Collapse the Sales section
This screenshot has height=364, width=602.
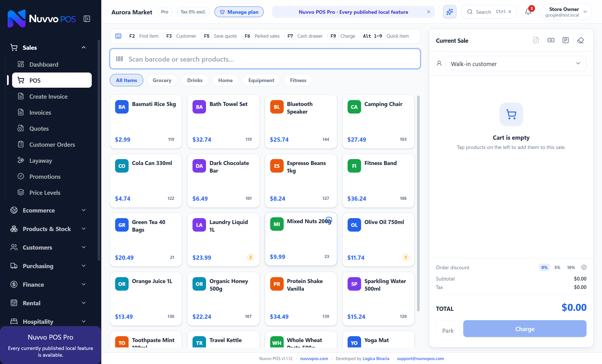coord(48,48)
